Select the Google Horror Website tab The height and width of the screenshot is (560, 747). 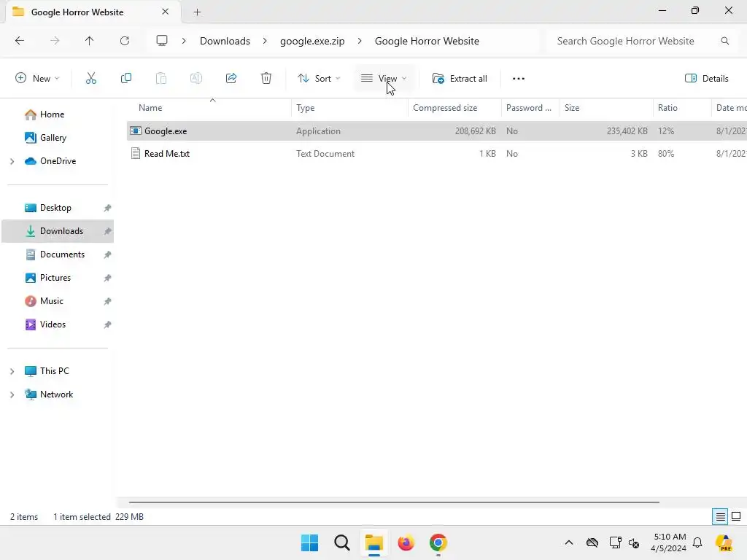coord(77,12)
